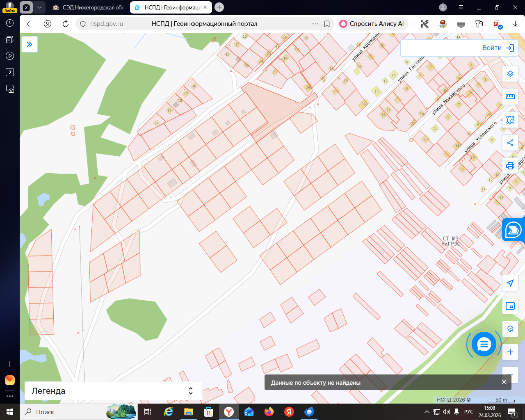Select the ruler measurement tool
525x420 pixels.
coord(510,97)
